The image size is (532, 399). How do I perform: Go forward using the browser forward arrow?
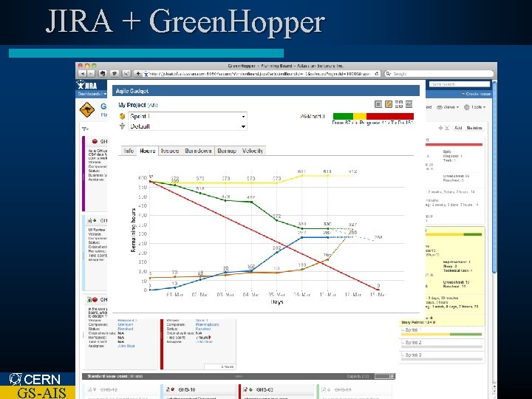tap(91, 73)
